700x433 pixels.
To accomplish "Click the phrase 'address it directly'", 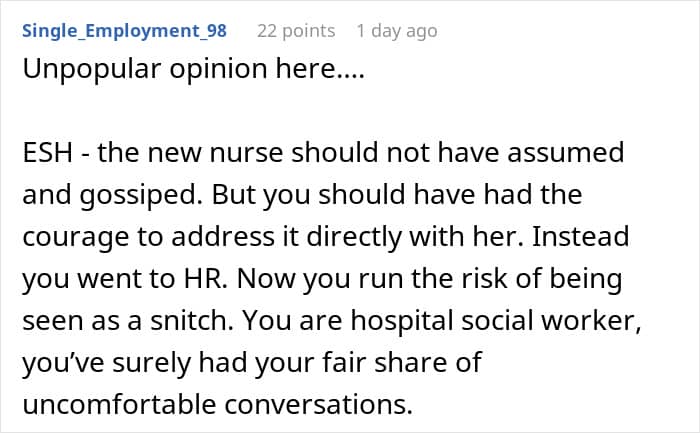I will [x=287, y=237].
